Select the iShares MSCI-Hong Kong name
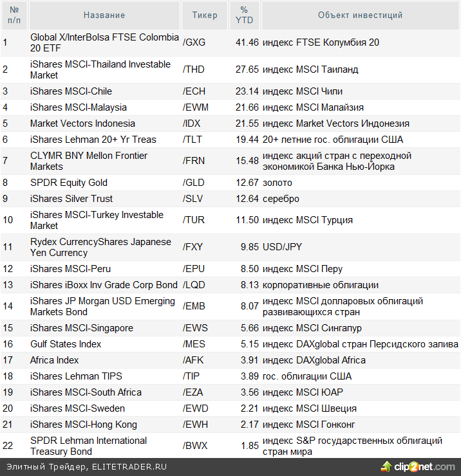This screenshot has height=476, width=461. [84, 425]
